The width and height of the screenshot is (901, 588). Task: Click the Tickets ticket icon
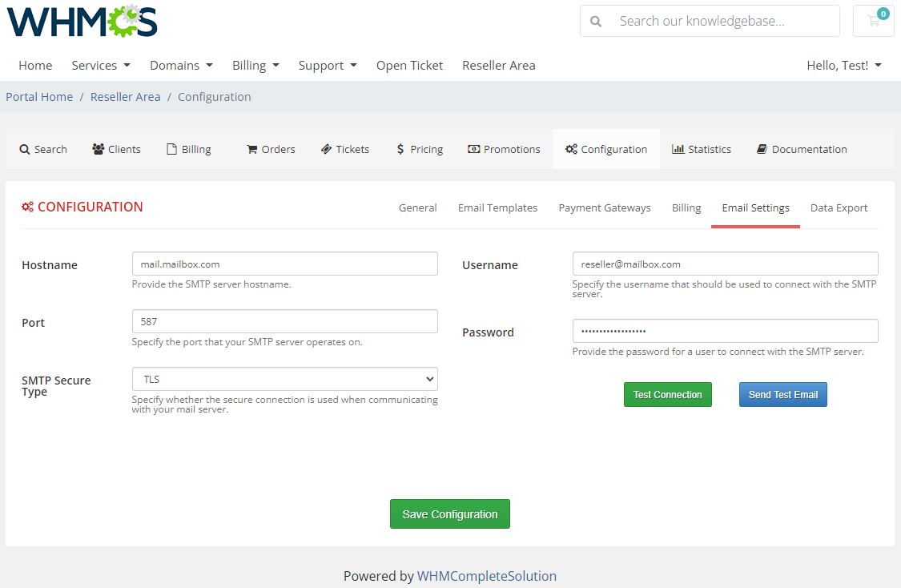[x=325, y=149]
